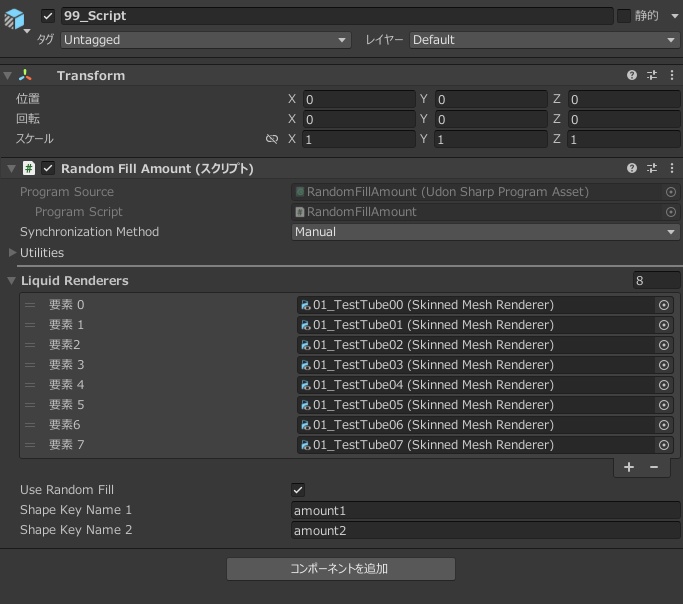The width and height of the screenshot is (683, 604).
Task: Open object picker for 01_TestTube02
Action: pyautogui.click(x=664, y=345)
